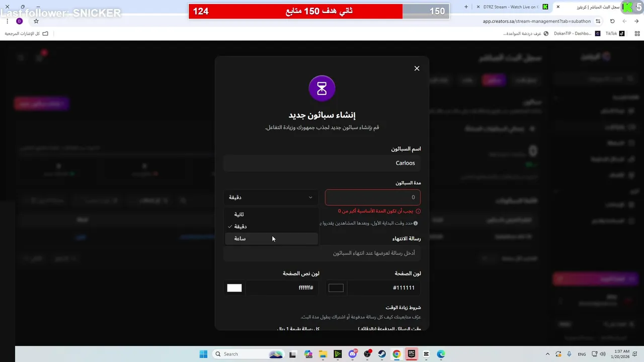Click the microphone tray icon
The width and height of the screenshot is (644, 362).
click(569, 354)
